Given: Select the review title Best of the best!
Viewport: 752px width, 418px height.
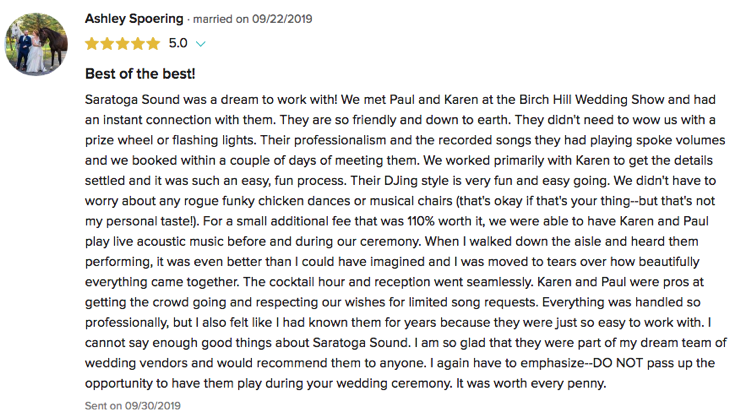Looking at the screenshot, I should [x=140, y=74].
